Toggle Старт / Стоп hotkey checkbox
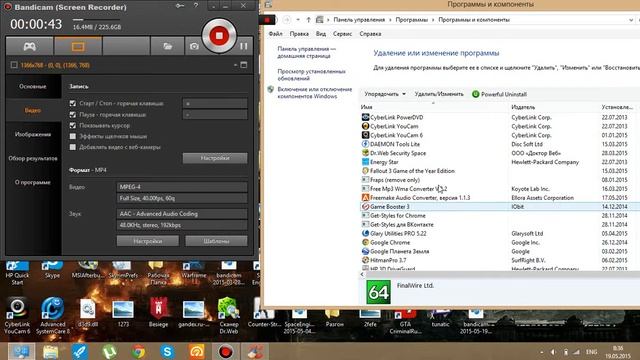The width and height of the screenshot is (640, 360). [73, 104]
